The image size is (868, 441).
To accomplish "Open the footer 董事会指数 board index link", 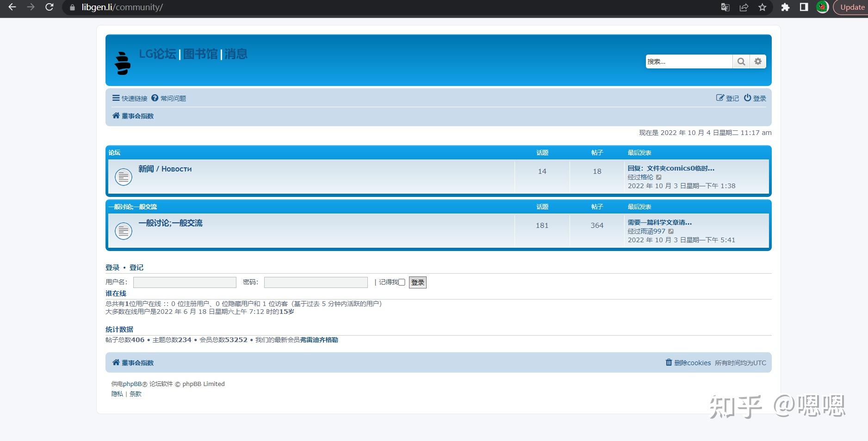I will click(x=133, y=363).
